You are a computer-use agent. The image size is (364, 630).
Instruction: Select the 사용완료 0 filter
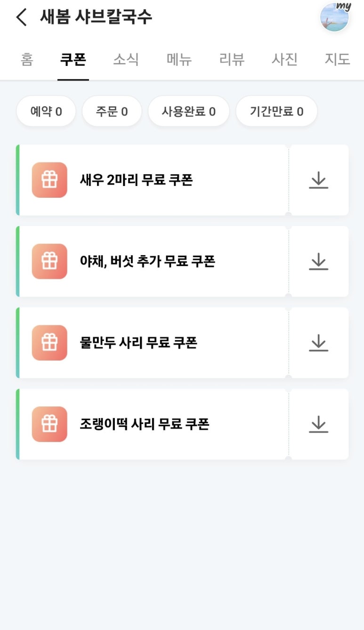pyautogui.click(x=188, y=112)
